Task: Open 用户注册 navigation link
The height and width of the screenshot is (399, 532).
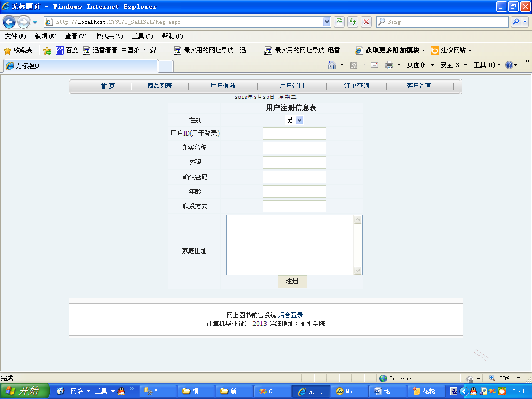Action: [292, 86]
